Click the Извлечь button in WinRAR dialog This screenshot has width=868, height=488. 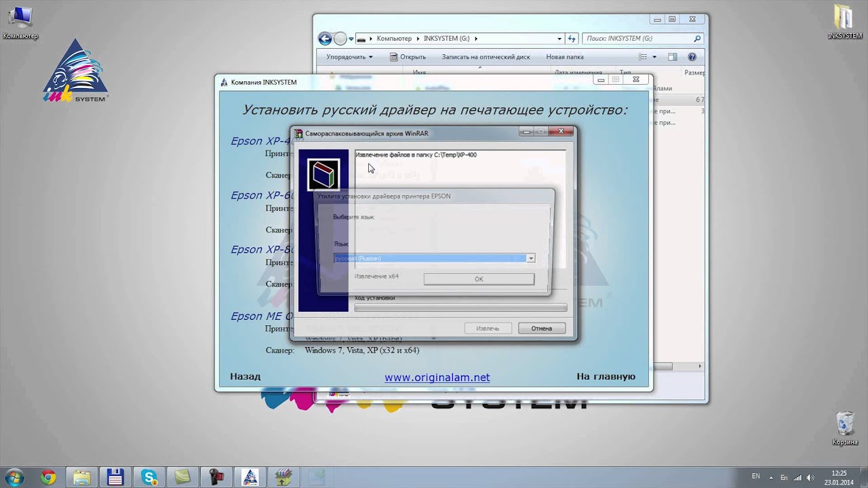[488, 328]
